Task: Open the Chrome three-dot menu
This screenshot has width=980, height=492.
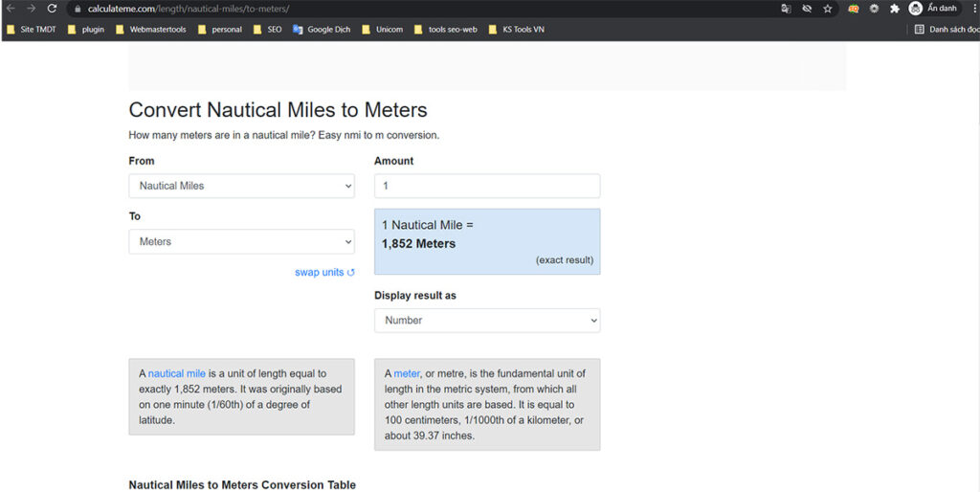Action: (973, 9)
